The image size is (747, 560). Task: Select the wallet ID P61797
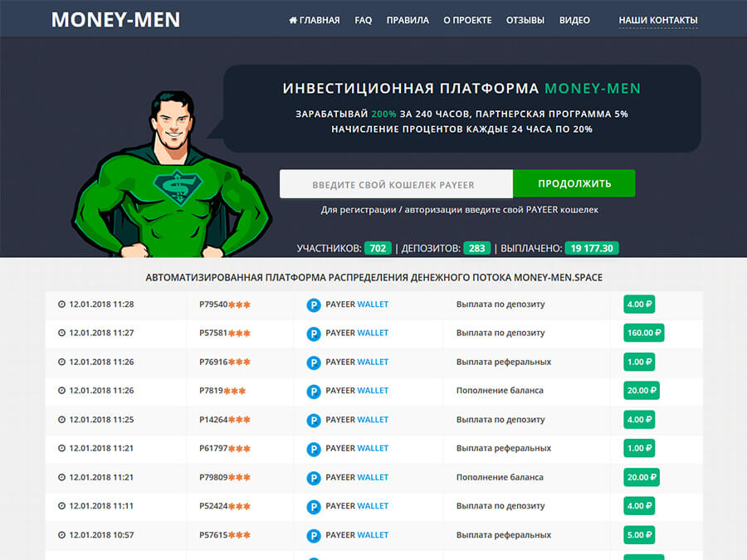click(x=225, y=448)
